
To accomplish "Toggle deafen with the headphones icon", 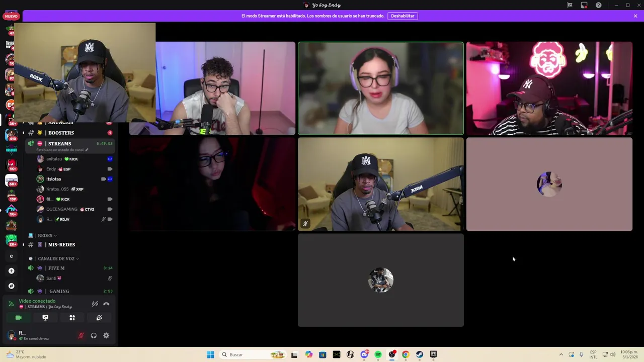I will [94, 335].
